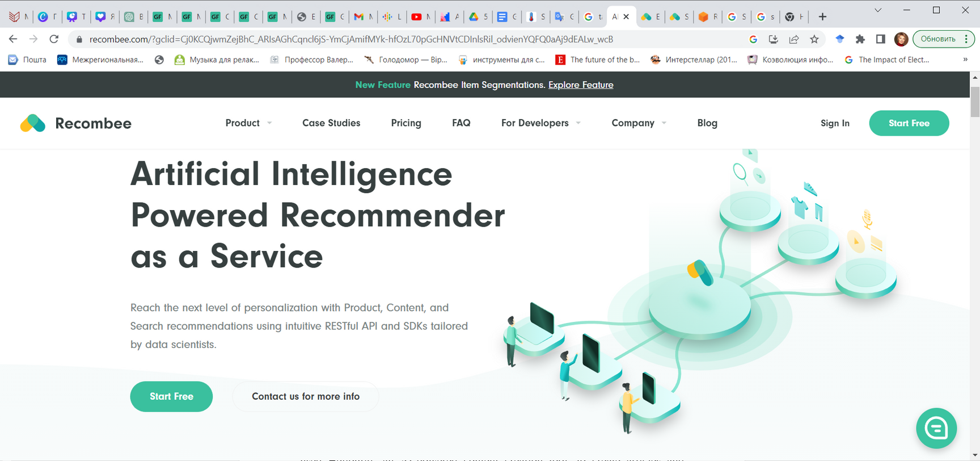Open the Профессор Валер... bookmark
This screenshot has height=461, width=980.
pyautogui.click(x=311, y=60)
